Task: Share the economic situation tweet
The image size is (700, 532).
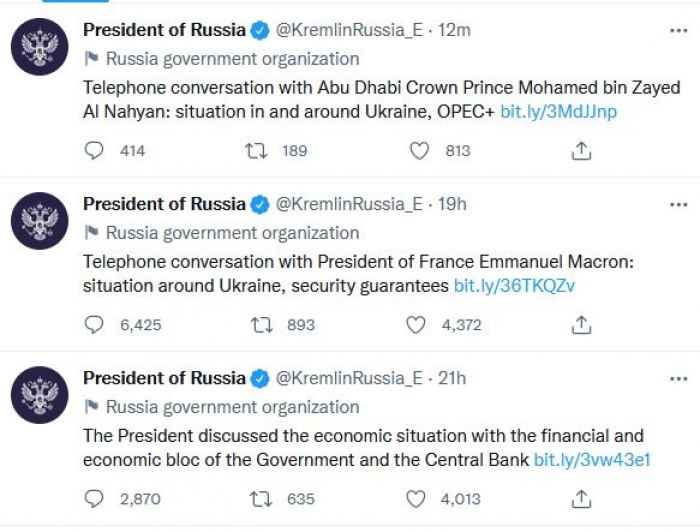Action: [581, 499]
